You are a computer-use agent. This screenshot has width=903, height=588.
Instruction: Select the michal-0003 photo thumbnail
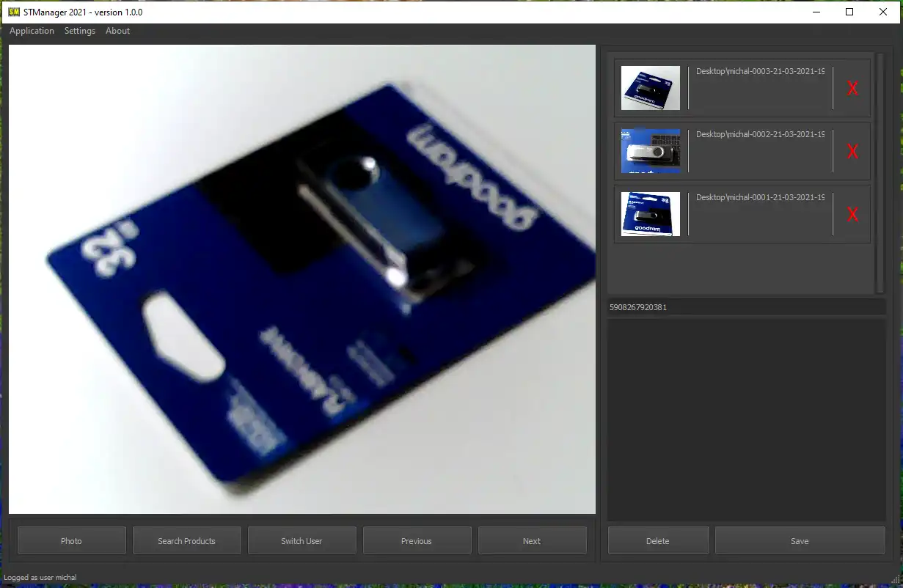point(651,88)
